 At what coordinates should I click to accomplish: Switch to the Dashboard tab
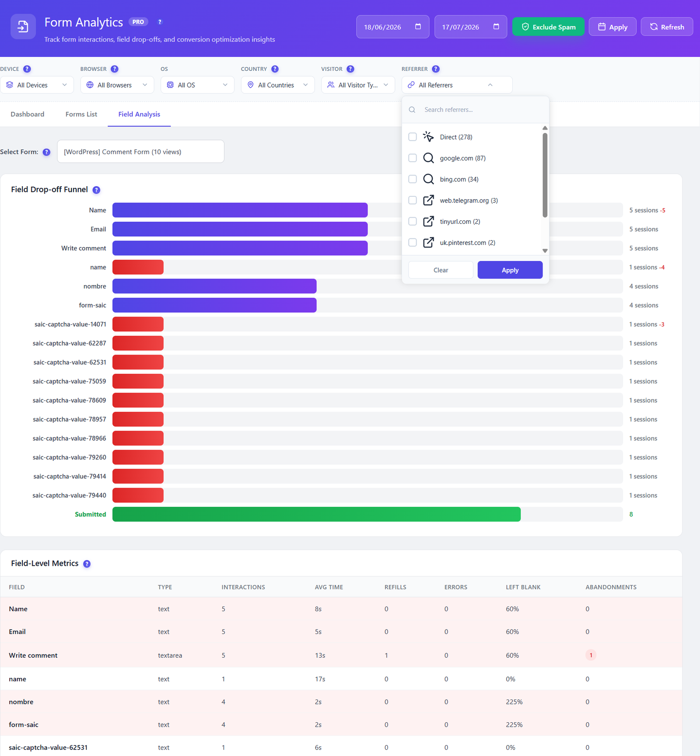click(x=28, y=114)
